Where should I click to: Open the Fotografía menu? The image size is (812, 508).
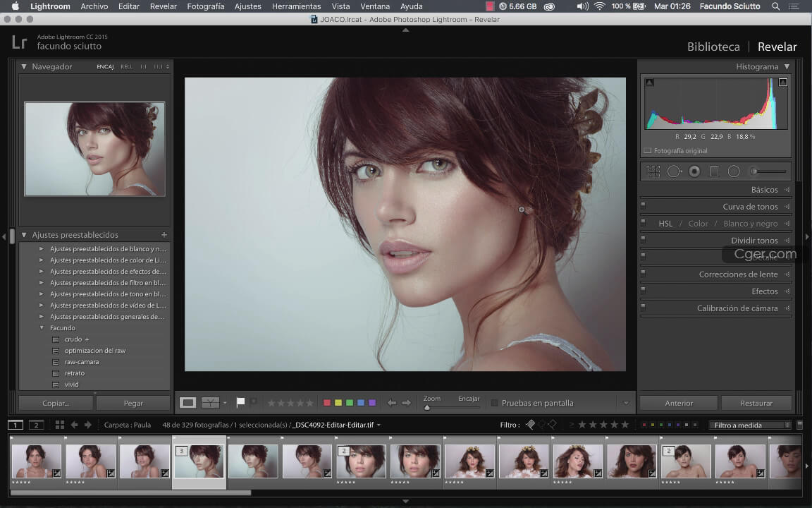pos(206,6)
